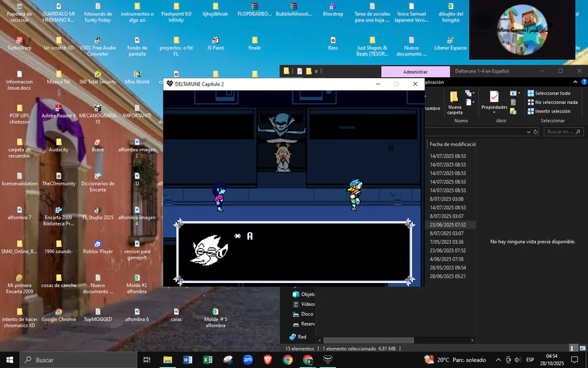Select Vídeos in Explorer navigation pane
The width and height of the screenshot is (588, 368).
pos(304,304)
